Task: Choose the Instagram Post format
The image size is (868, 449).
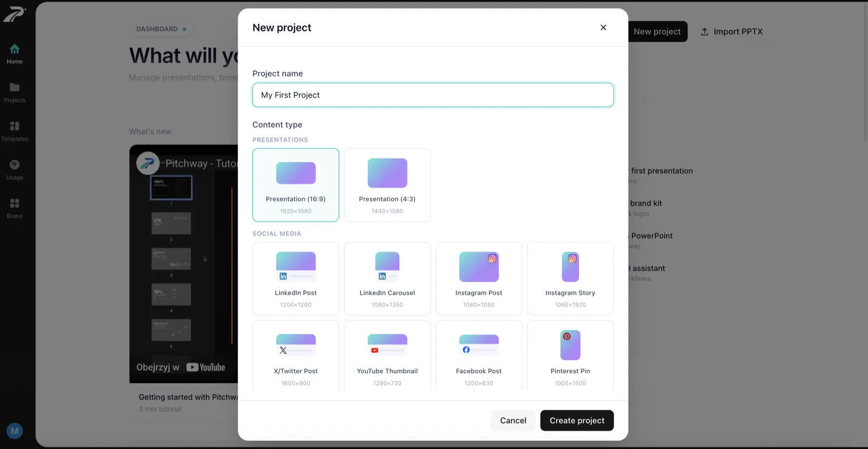Action: 479,279
